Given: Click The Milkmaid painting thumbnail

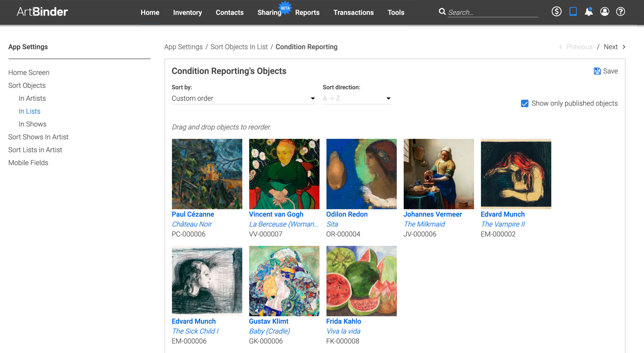Looking at the screenshot, I should 438,174.
